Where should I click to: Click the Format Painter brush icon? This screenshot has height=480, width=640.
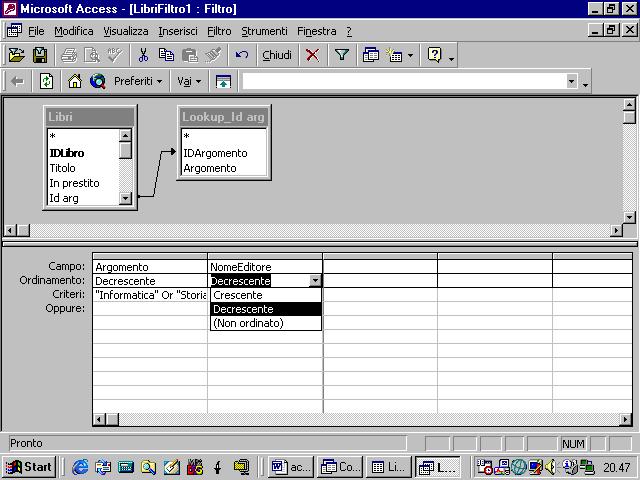(x=213, y=55)
